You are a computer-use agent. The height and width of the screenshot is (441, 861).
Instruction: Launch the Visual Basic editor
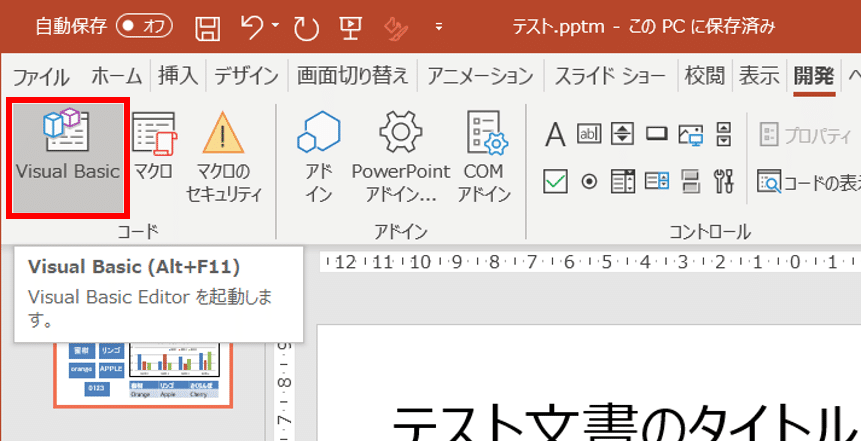click(x=68, y=158)
